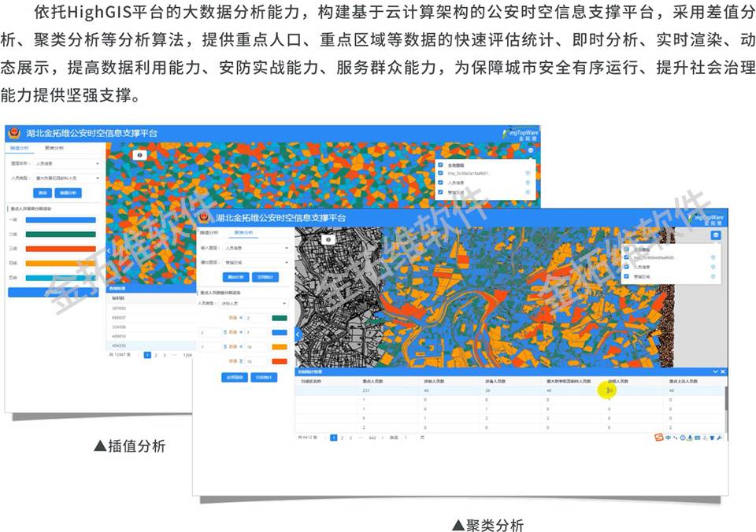Click the layers icon in the clustering window

click(715, 235)
